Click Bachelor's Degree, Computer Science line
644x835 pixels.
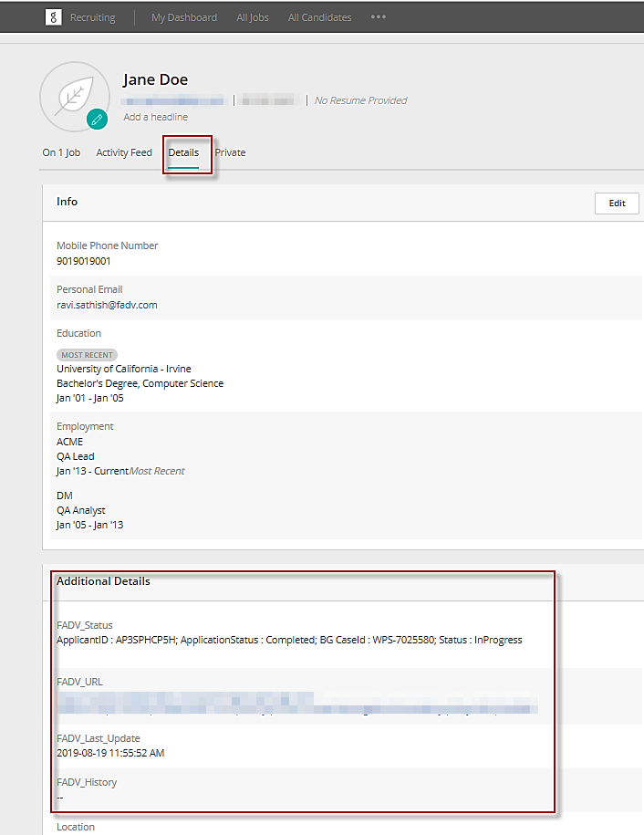pos(140,383)
